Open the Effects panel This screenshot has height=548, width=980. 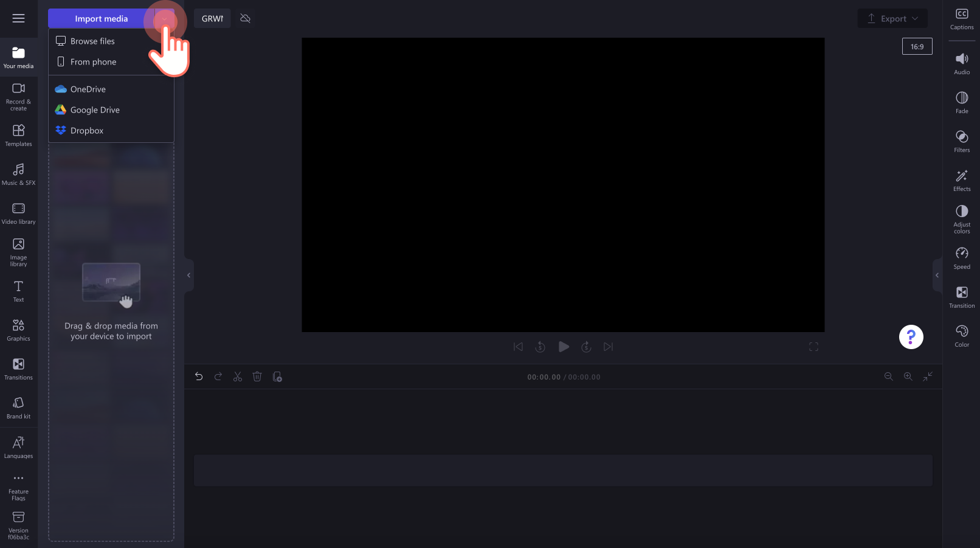[962, 181]
